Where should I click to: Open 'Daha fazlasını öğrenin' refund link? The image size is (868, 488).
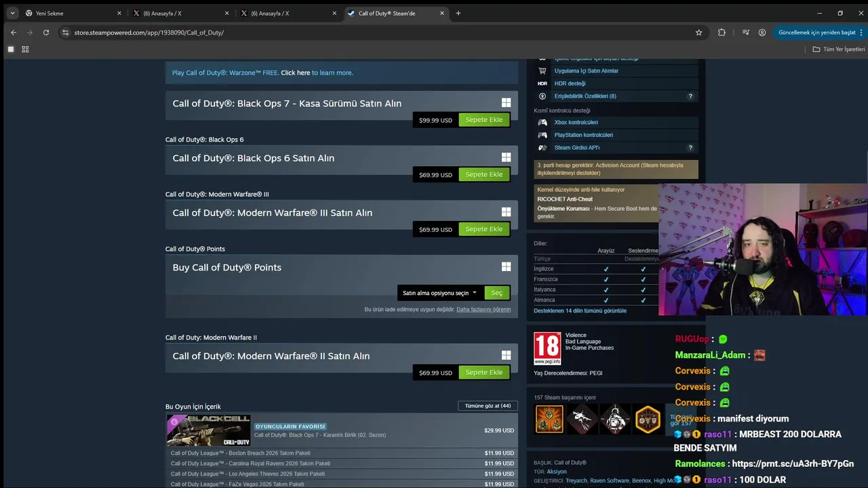(x=484, y=310)
